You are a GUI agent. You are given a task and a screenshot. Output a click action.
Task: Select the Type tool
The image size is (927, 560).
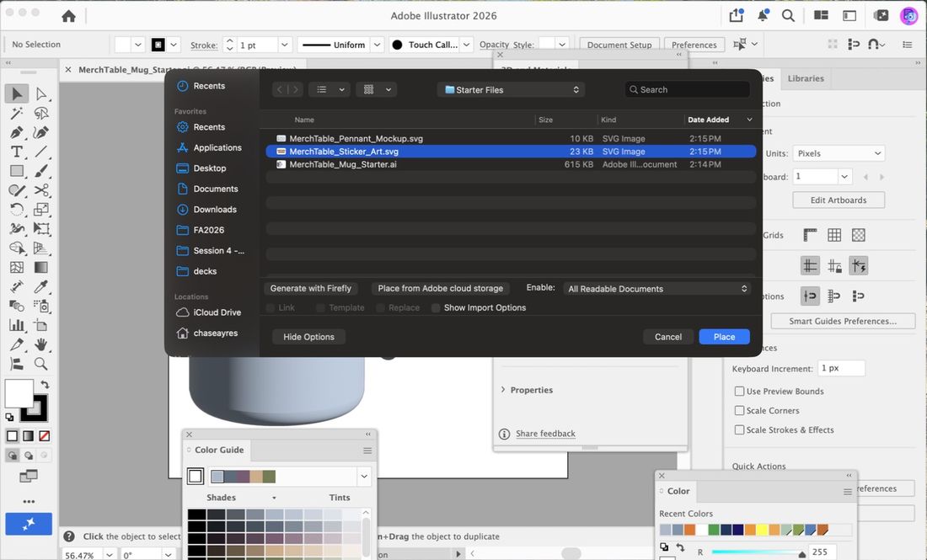pos(17,152)
